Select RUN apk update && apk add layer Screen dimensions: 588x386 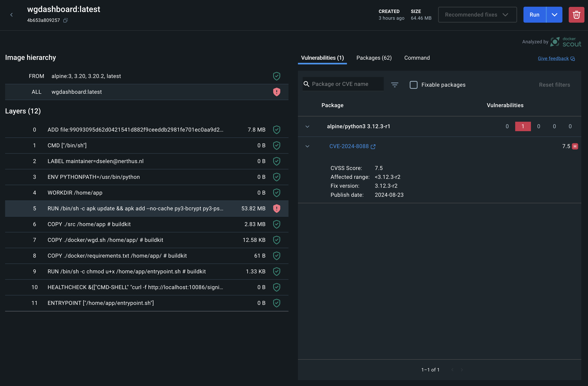(147, 208)
